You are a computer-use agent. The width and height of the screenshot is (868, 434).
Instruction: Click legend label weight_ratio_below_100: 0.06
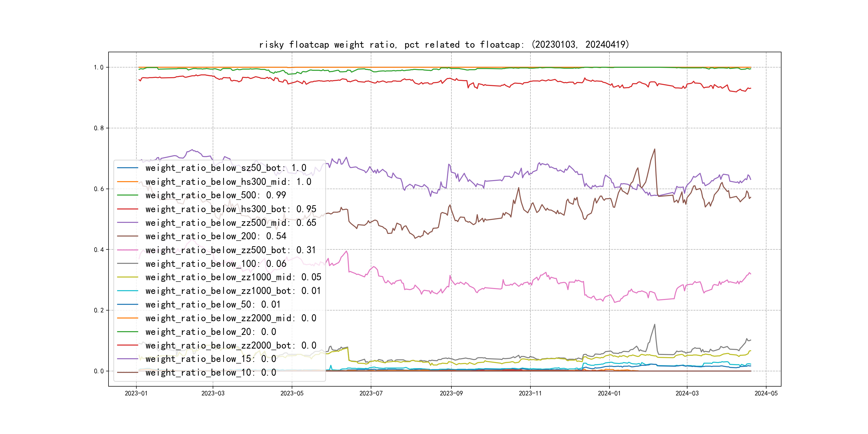[x=216, y=264]
